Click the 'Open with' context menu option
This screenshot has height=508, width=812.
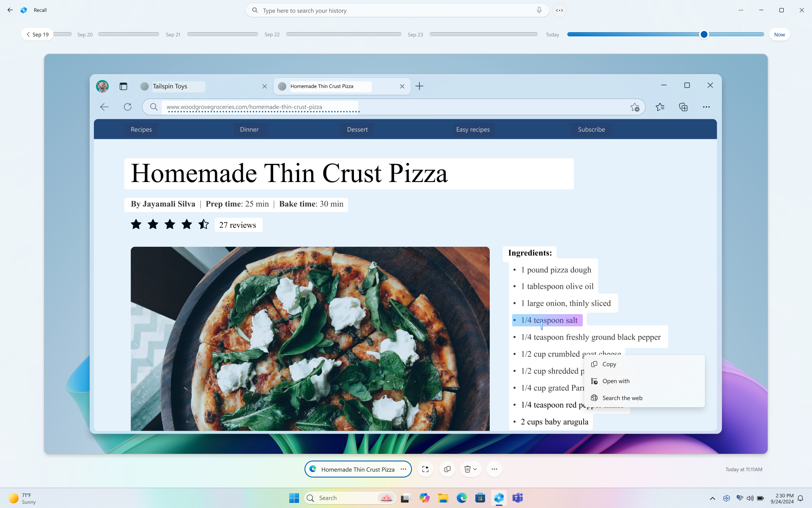[x=616, y=381]
